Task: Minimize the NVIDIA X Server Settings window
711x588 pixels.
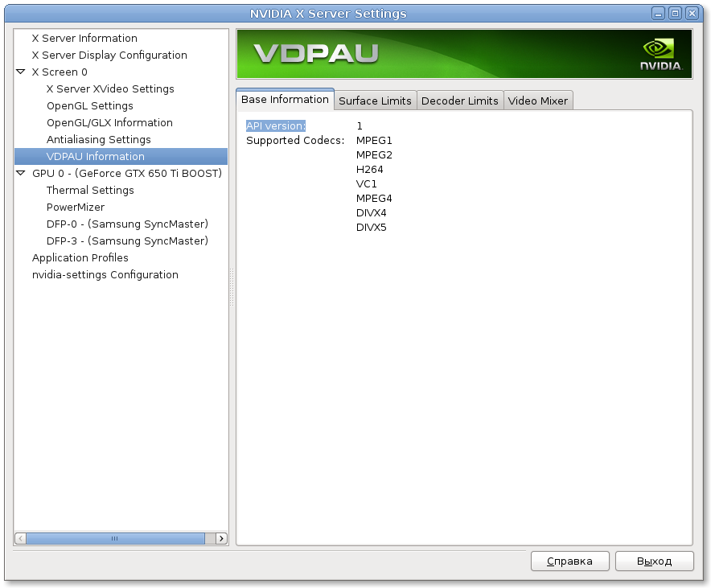Action: coord(658,14)
